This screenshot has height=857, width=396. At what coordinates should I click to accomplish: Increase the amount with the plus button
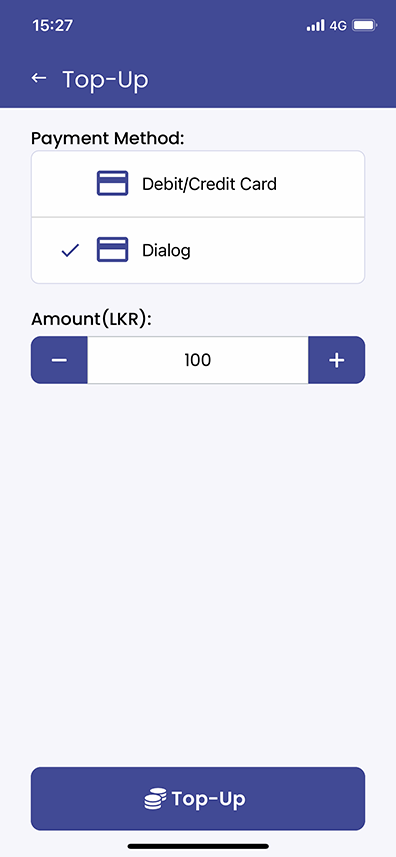tap(336, 360)
